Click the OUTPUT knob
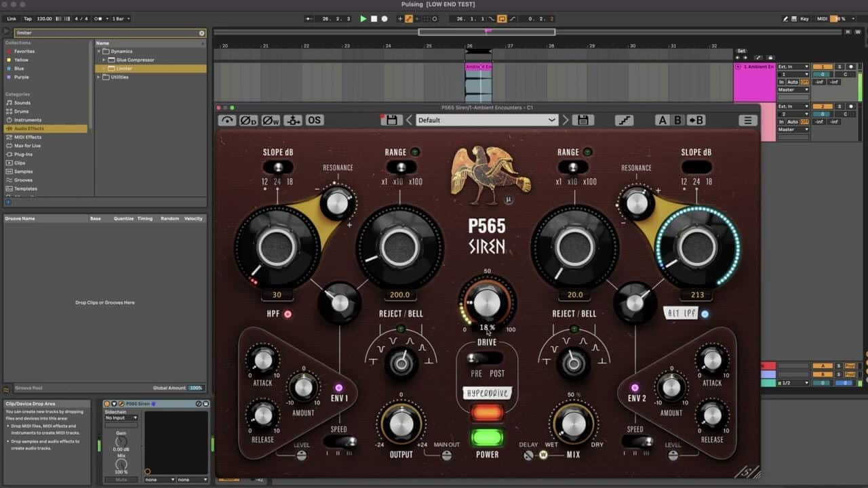This screenshot has height=488, width=868. pos(401,424)
